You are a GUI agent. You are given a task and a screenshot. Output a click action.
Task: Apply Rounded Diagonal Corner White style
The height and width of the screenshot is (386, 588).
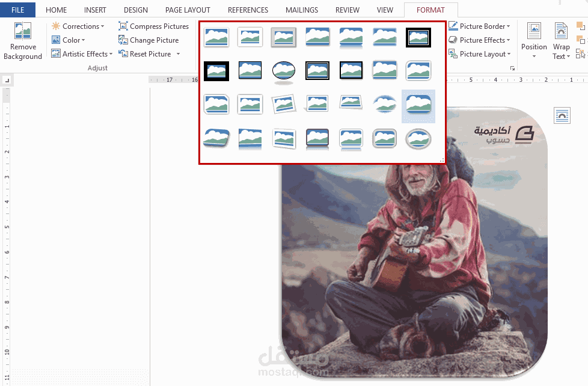[418, 71]
